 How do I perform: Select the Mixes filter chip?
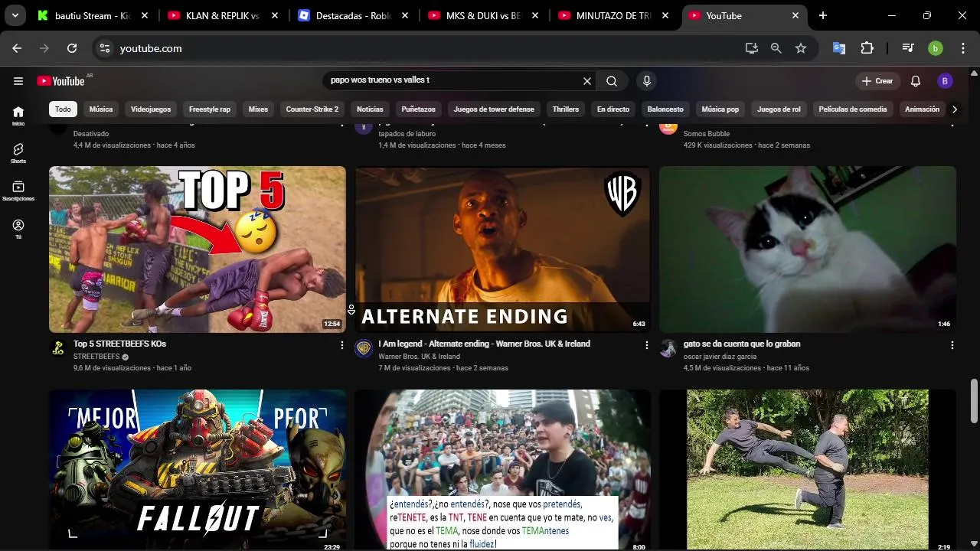coord(258,109)
